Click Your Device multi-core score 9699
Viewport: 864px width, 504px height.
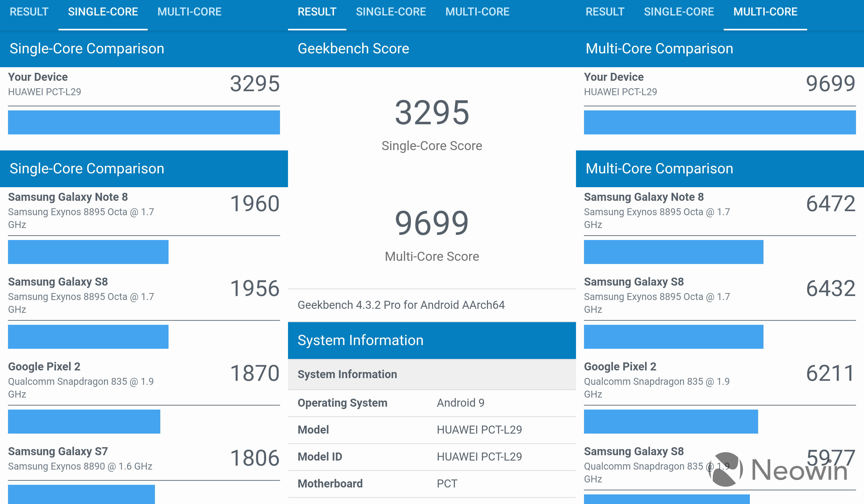click(x=831, y=84)
